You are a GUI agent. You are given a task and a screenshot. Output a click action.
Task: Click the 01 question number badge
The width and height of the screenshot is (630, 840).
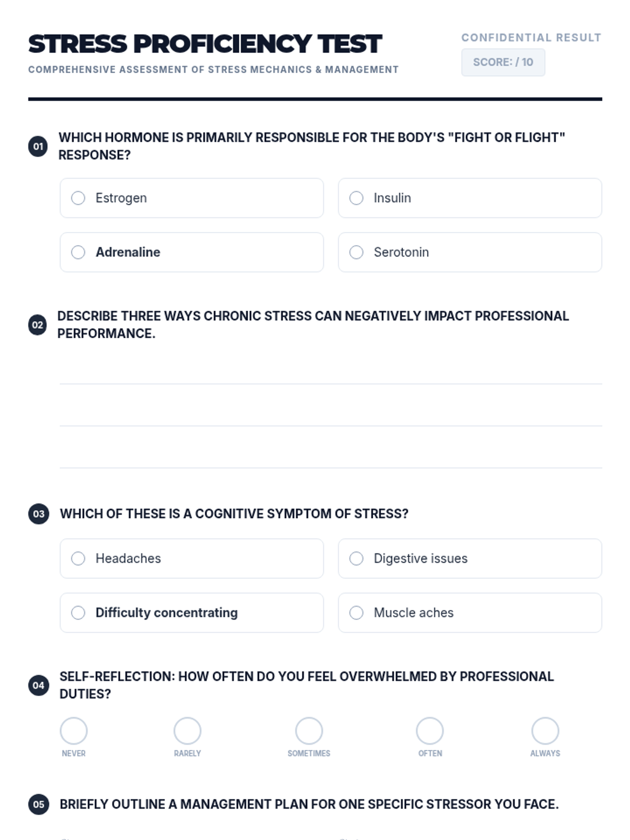(x=38, y=146)
